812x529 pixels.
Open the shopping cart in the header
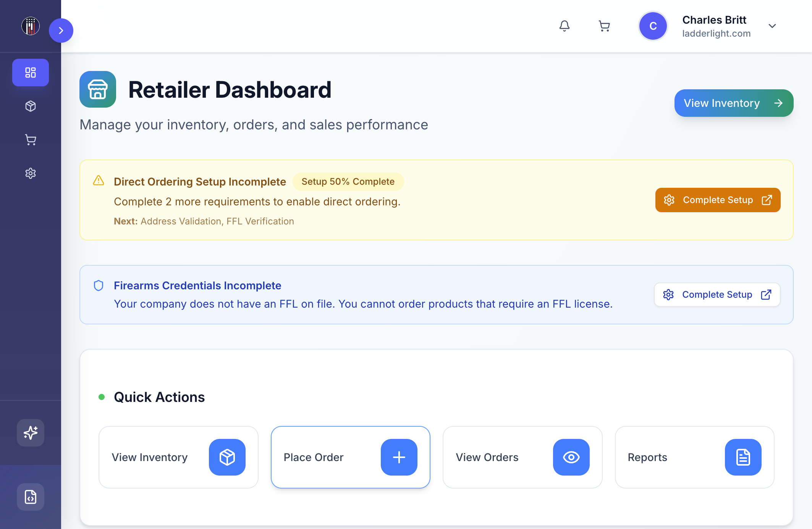click(604, 26)
